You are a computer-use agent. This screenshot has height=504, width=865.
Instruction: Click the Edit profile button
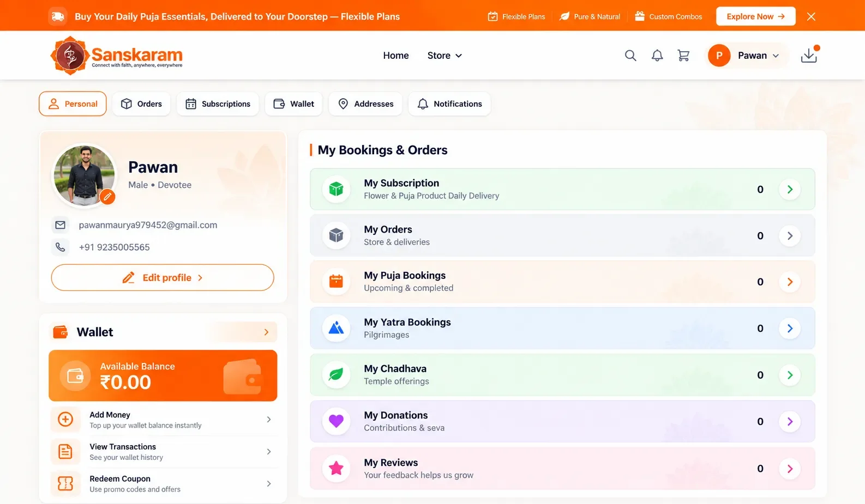click(163, 277)
